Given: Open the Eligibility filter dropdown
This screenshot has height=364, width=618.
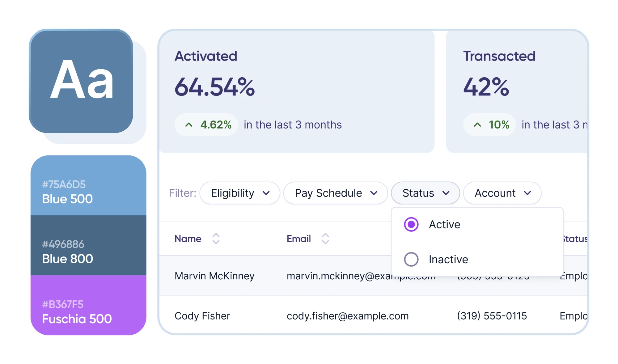Looking at the screenshot, I should point(240,193).
